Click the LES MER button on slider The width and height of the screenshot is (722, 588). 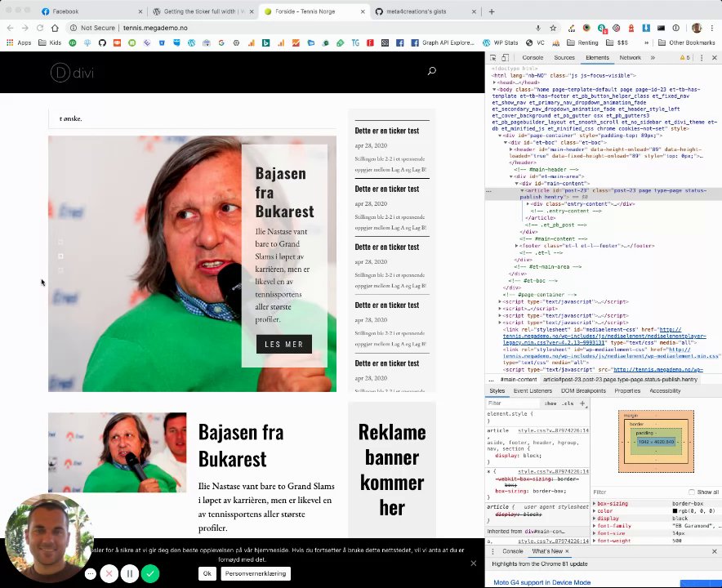tap(284, 344)
